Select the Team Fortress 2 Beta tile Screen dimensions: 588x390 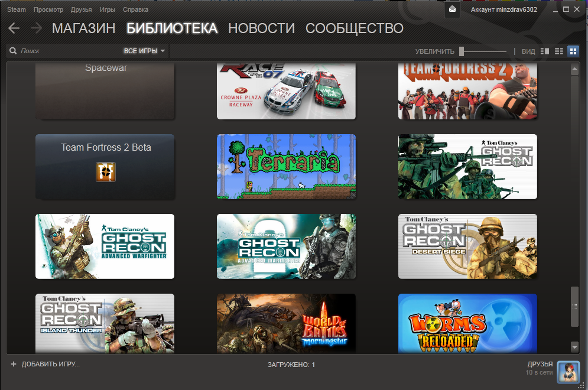coord(105,167)
